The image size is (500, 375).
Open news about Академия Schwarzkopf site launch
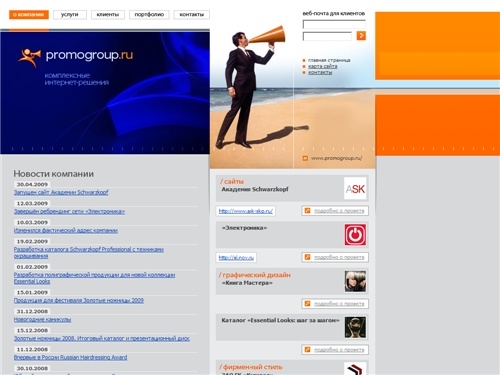point(61,192)
